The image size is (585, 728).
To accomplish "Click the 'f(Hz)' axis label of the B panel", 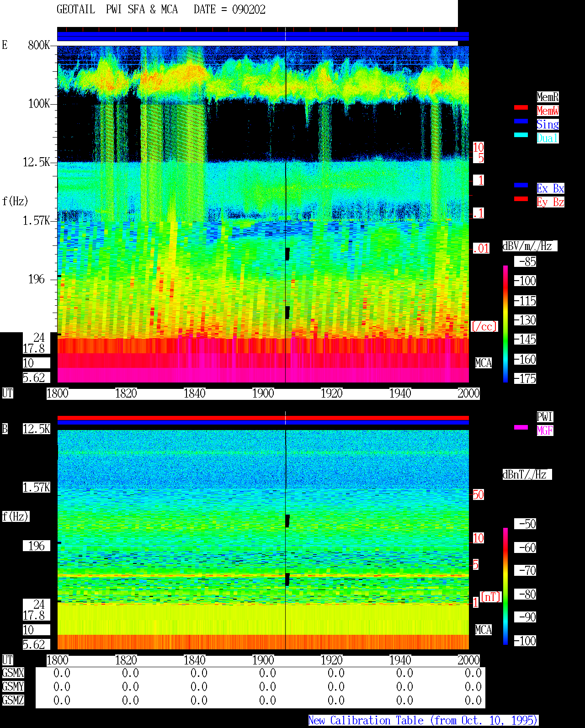I will 16,516.
